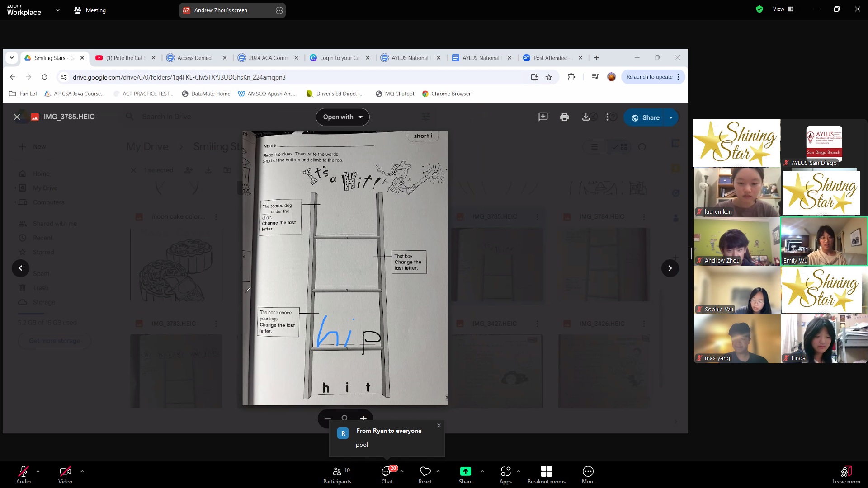Open React emoji menu
This screenshot has width=868, height=488.
click(x=425, y=475)
